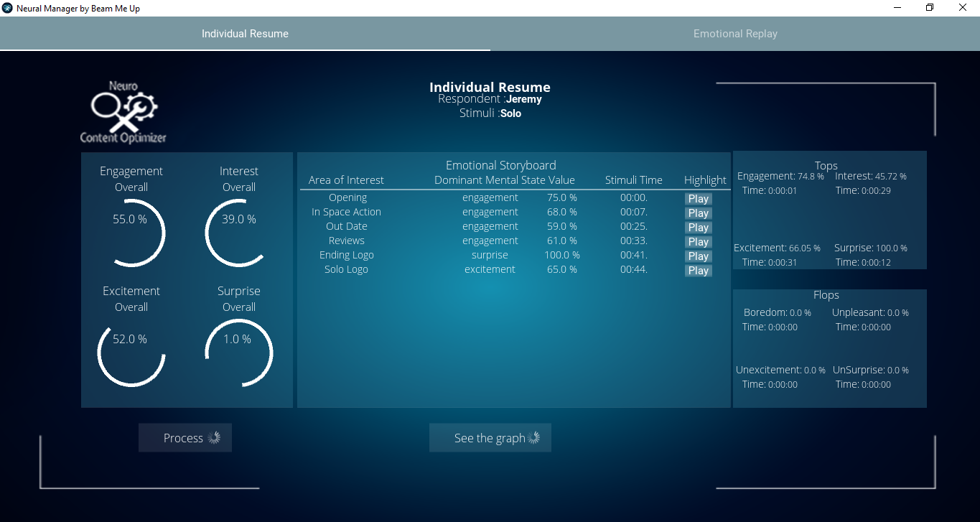Click the Interest overall 39.0 % gauge
Screen dimensions: 980x522
[239, 233]
